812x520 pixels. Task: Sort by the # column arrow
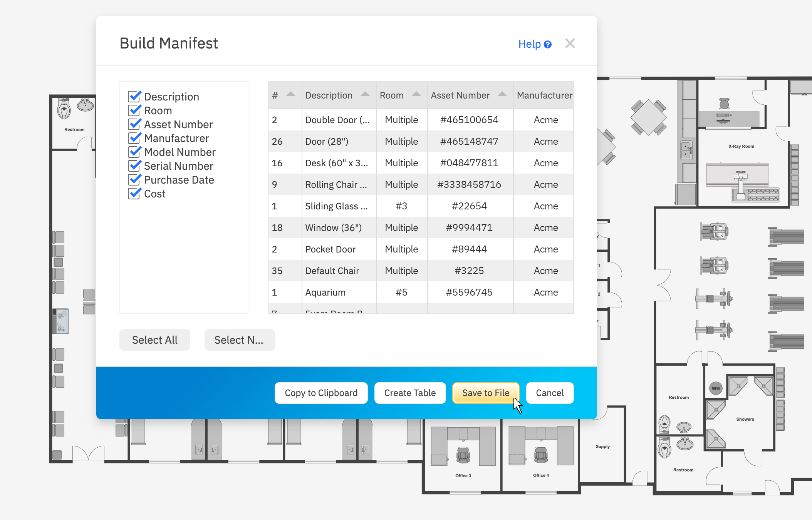[291, 94]
